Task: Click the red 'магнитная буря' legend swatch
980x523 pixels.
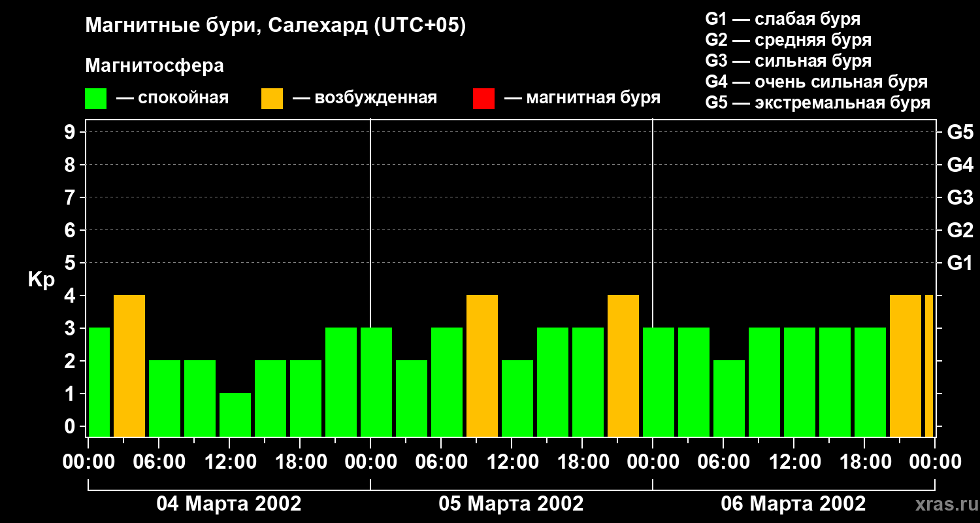Action: pos(483,99)
